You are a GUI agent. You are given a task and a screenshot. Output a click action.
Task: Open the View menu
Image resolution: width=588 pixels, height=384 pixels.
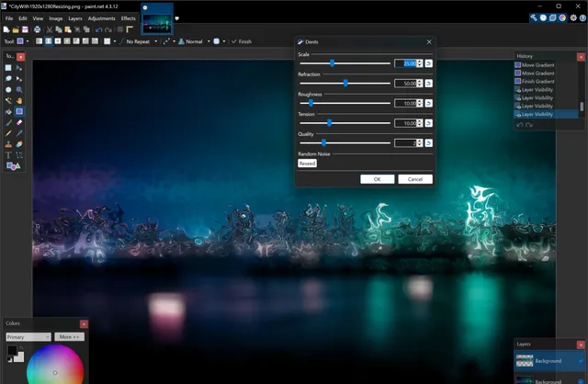[38, 18]
